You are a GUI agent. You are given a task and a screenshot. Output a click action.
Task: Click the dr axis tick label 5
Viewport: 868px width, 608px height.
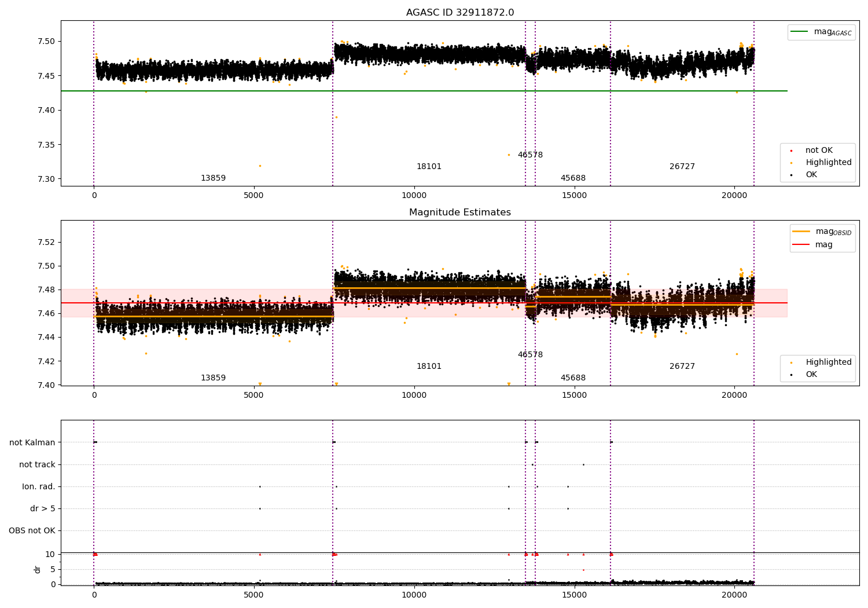(x=53, y=569)
